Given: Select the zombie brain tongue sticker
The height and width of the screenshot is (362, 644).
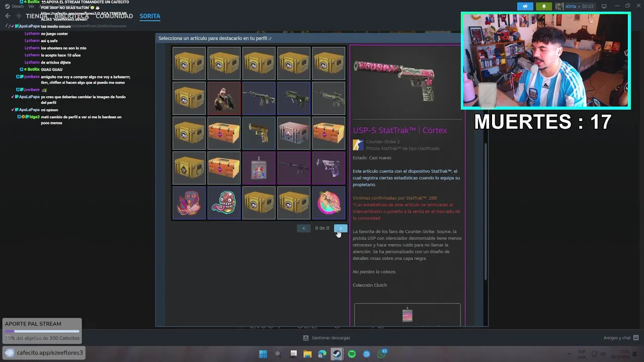Looking at the screenshot, I should tap(224, 203).
